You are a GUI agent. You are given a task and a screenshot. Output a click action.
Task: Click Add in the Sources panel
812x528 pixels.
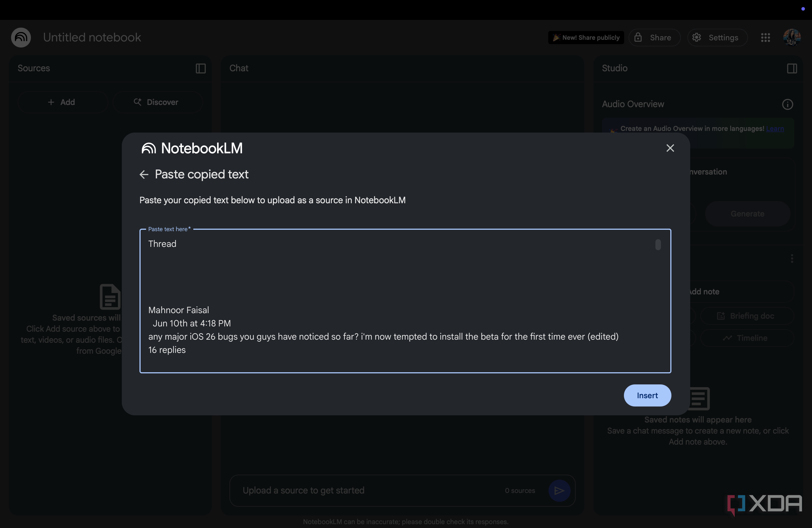tap(63, 102)
